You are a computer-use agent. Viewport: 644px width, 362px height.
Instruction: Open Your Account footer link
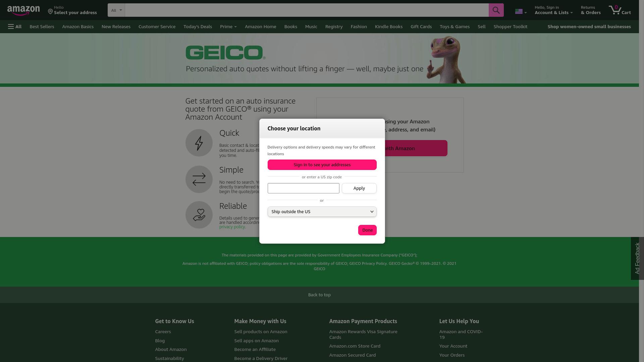(453, 346)
